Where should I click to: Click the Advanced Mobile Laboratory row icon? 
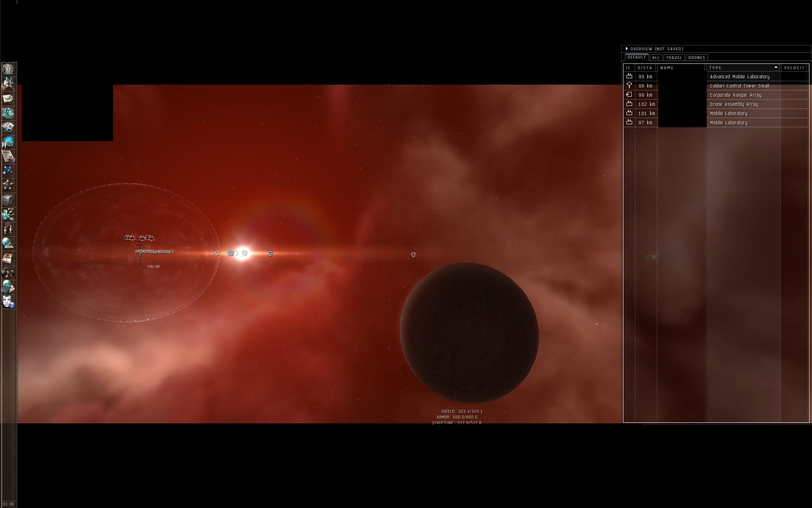point(629,76)
